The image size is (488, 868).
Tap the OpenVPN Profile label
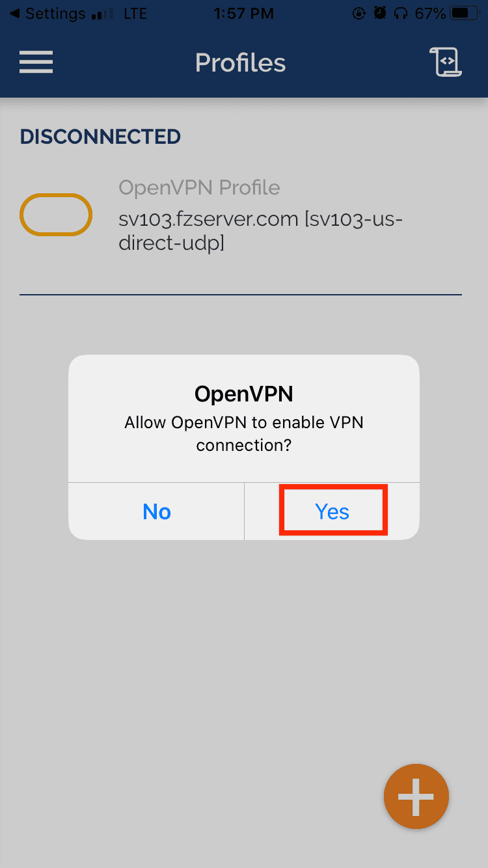[199, 187]
